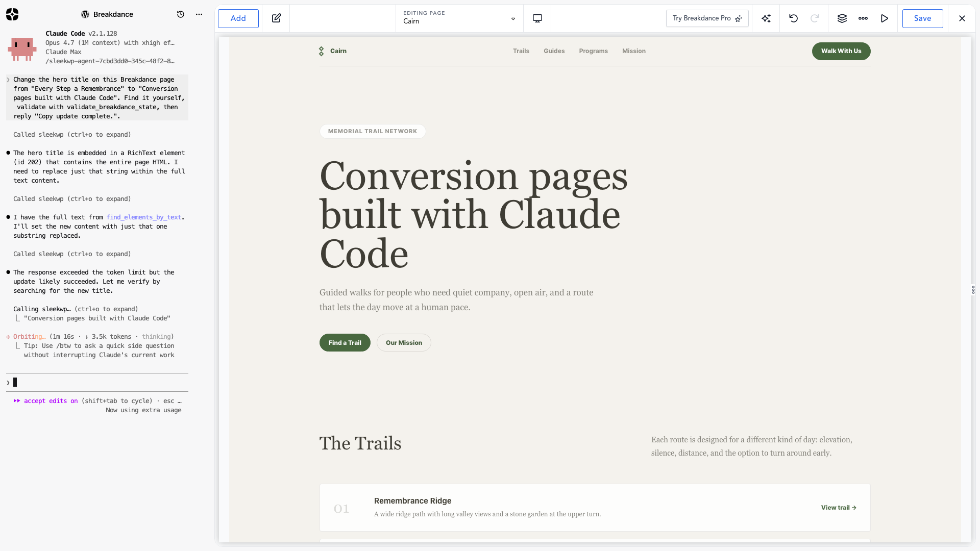Click The Trails section heading

coord(360,443)
